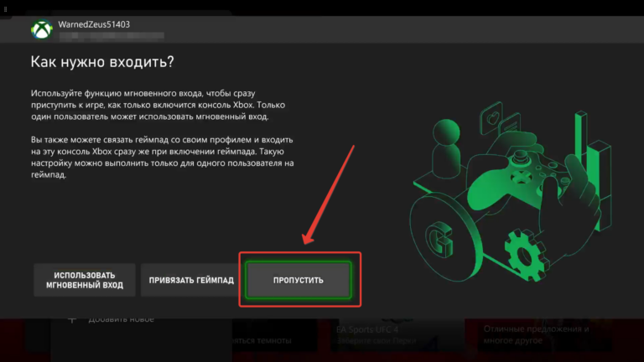This screenshot has width=644, height=362.
Task: Select the dimmed Добавить новое entry
Action: point(121,319)
